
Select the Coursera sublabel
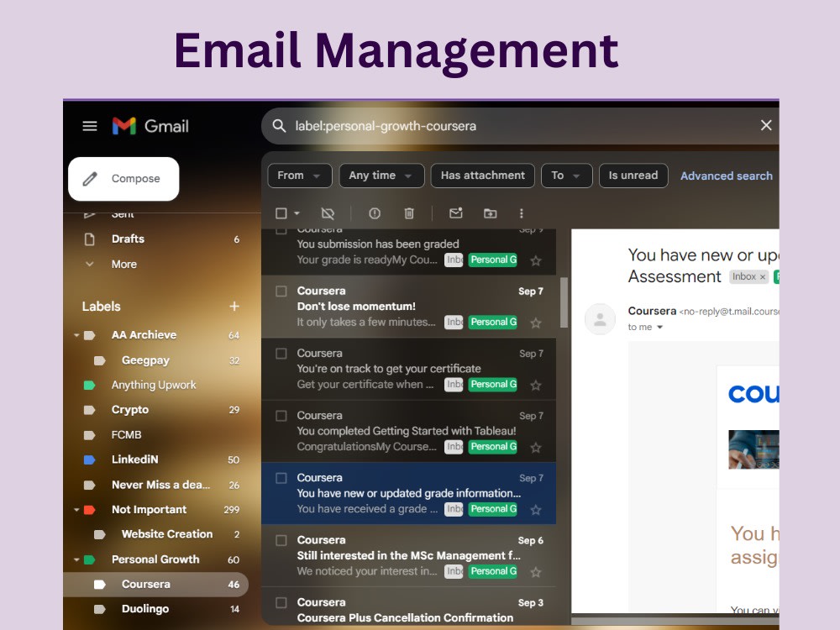156,585
